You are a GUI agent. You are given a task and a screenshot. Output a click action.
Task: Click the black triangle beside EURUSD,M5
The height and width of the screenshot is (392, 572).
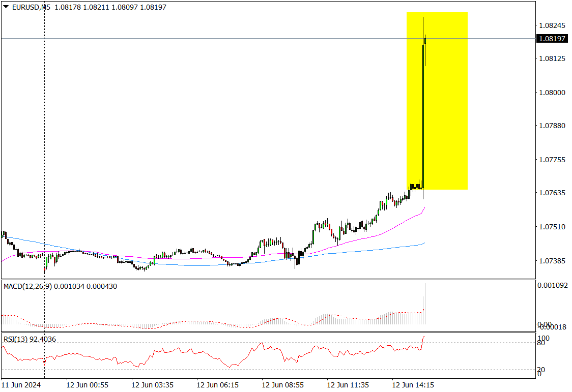tap(6, 7)
